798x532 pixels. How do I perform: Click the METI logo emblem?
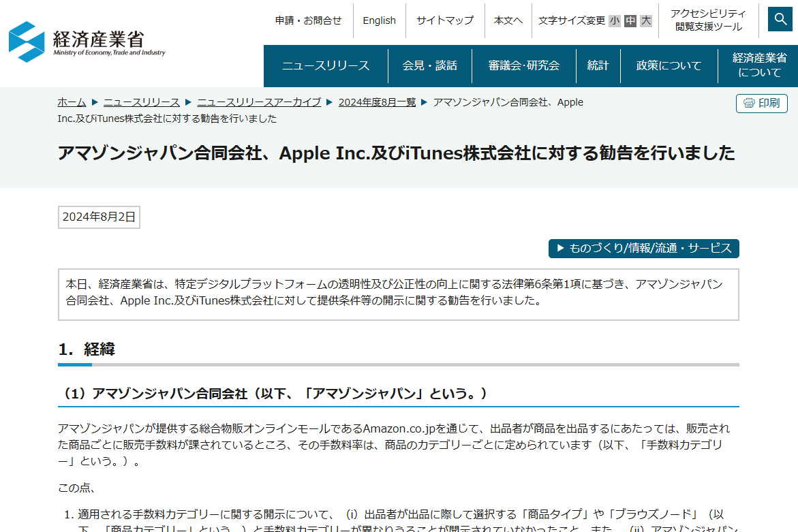tap(27, 42)
